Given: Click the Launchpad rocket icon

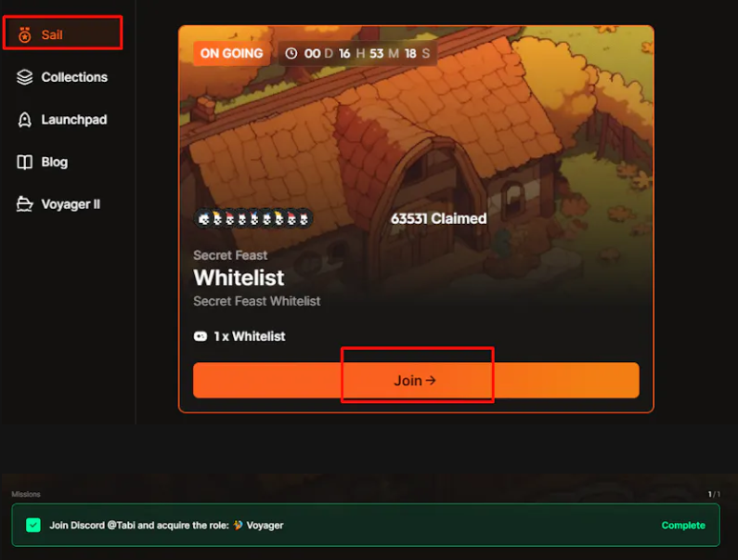Looking at the screenshot, I should [x=25, y=120].
